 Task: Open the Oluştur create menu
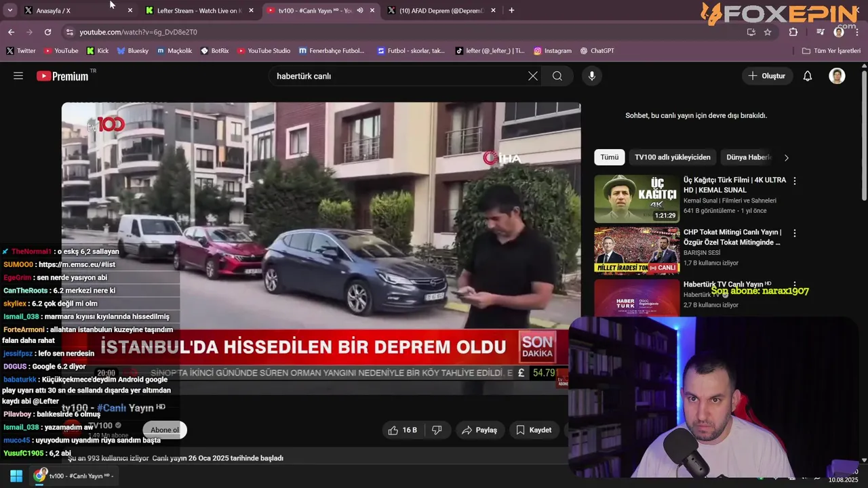point(767,76)
